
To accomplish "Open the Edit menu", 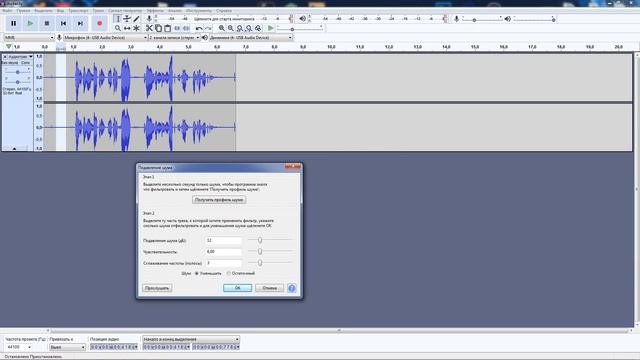I will [24, 11].
